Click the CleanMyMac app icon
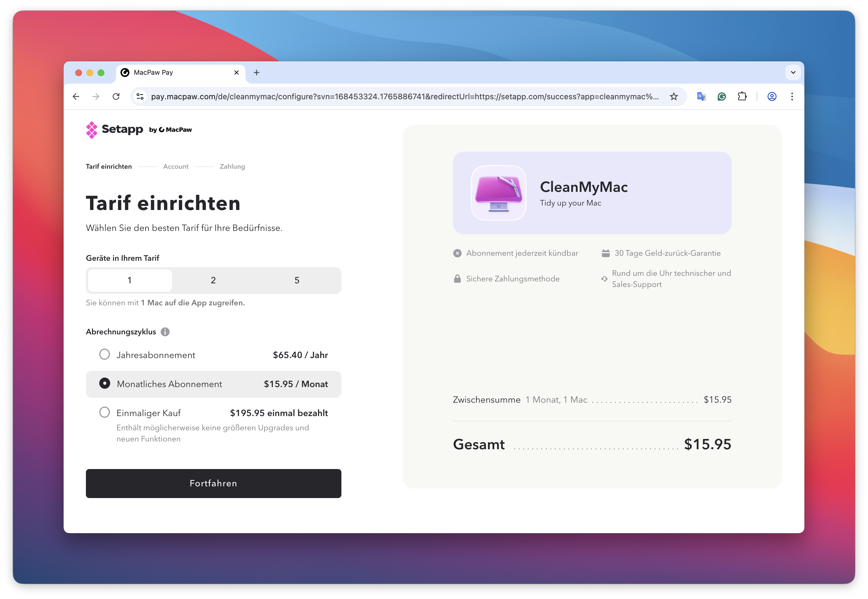 pyautogui.click(x=499, y=193)
